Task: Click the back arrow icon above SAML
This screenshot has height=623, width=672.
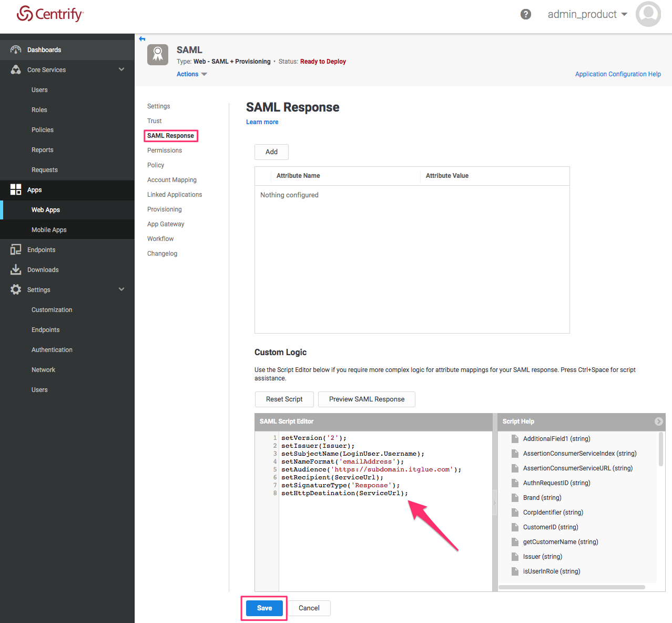Action: (142, 39)
